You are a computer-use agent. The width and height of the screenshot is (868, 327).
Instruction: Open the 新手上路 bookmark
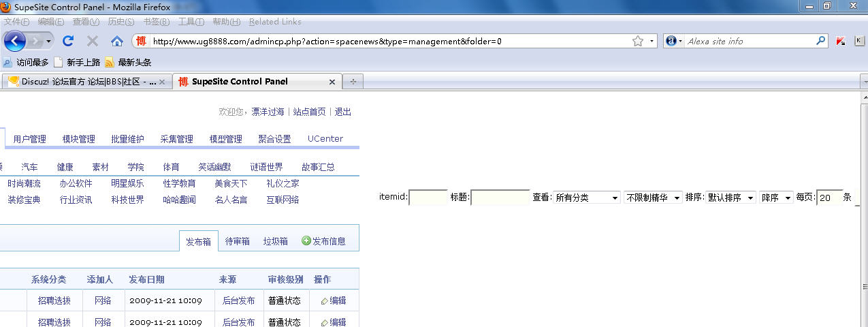(x=76, y=62)
